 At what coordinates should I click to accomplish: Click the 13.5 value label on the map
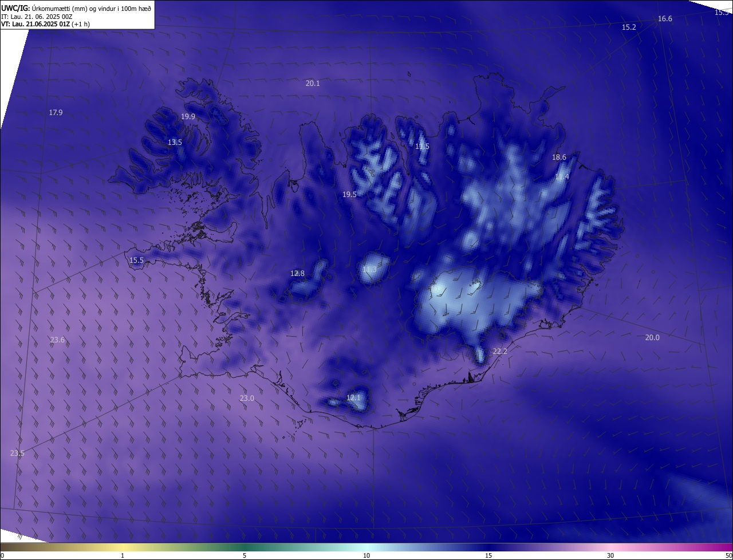pyautogui.click(x=175, y=143)
